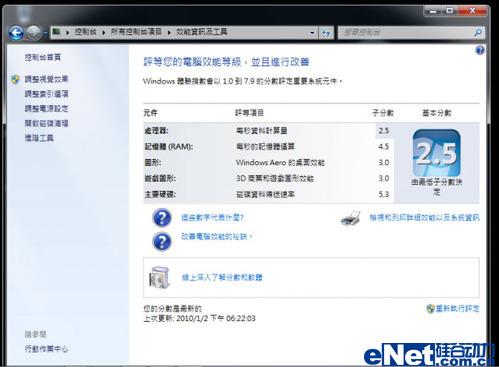Screen dimensions: 499x367
Task: Click the 3D 商業和遊戲圖形效能 text
Action: point(275,179)
